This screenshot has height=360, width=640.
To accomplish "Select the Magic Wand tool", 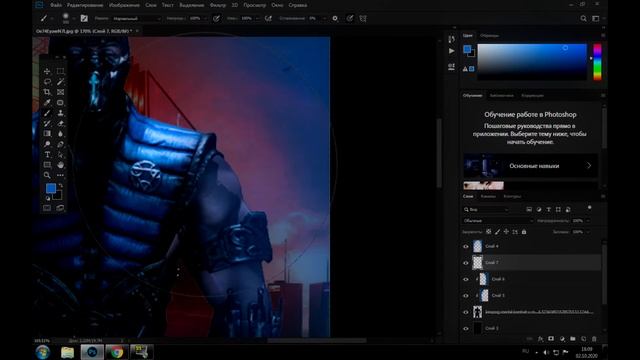I will [60, 82].
